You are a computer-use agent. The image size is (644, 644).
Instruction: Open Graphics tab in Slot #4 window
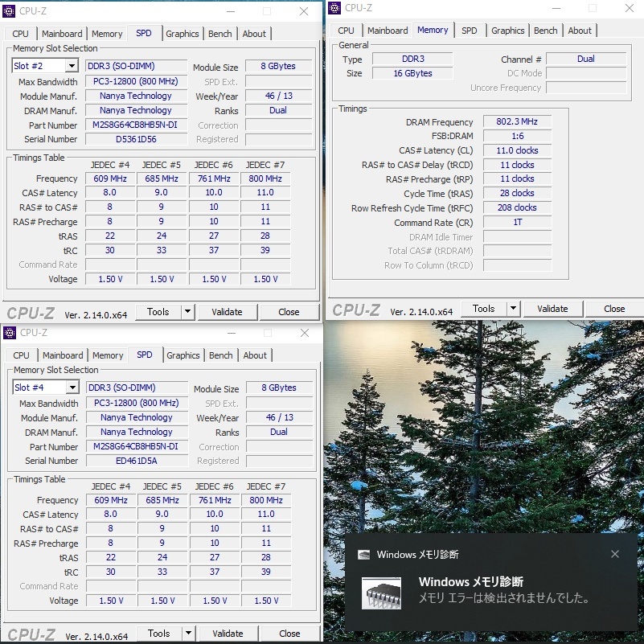[x=183, y=355]
